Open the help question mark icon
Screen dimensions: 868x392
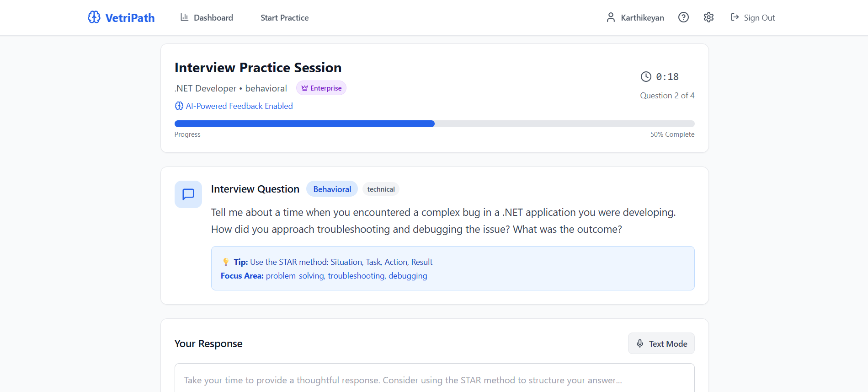[683, 17]
